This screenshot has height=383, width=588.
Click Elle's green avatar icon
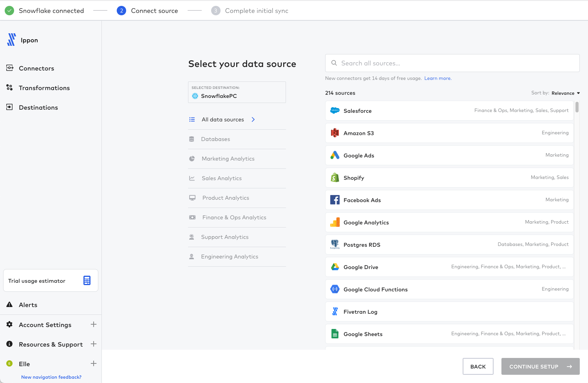click(x=9, y=363)
